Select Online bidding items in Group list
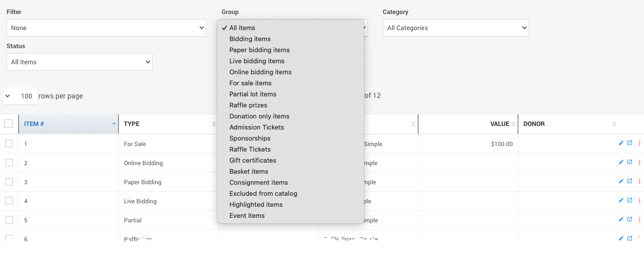Image resolution: width=644 pixels, height=255 pixels. click(260, 72)
